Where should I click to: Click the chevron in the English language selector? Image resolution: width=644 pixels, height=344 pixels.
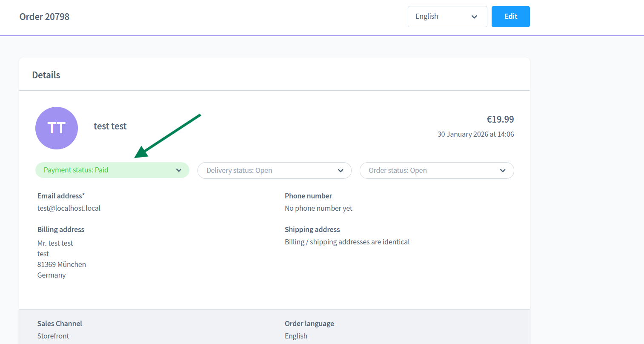pos(474,17)
